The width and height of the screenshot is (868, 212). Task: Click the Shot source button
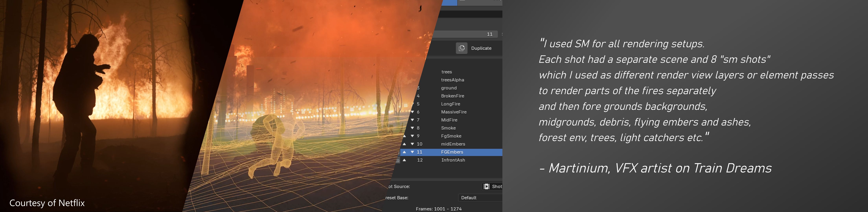pyautogui.click(x=493, y=186)
